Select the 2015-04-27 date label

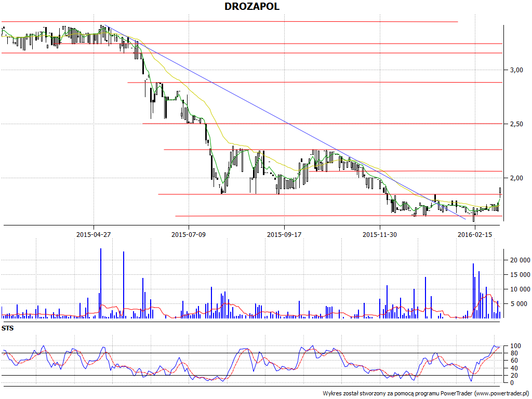(x=94, y=234)
